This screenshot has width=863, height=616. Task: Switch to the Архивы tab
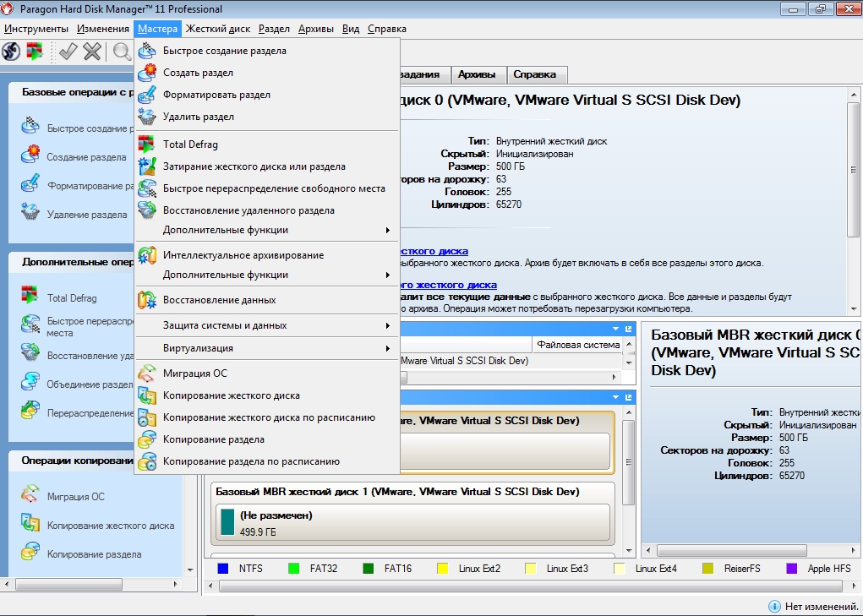click(x=477, y=74)
